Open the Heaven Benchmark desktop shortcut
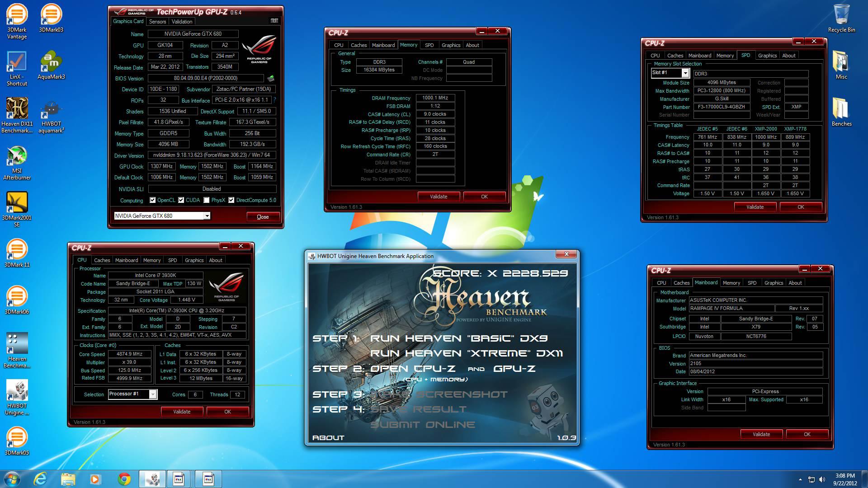 17,350
